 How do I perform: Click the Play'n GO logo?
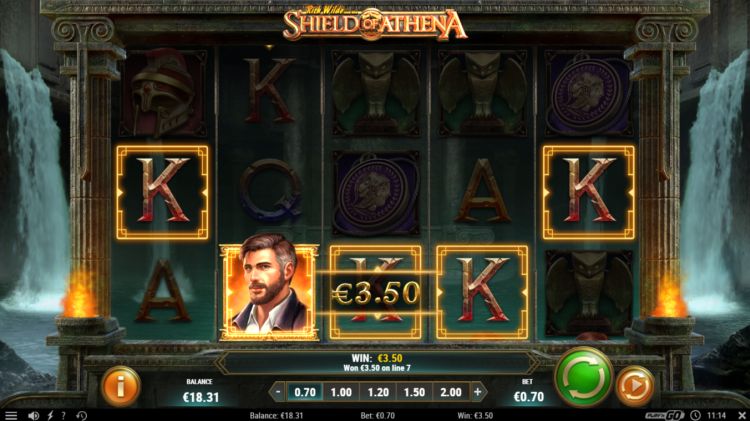(664, 415)
